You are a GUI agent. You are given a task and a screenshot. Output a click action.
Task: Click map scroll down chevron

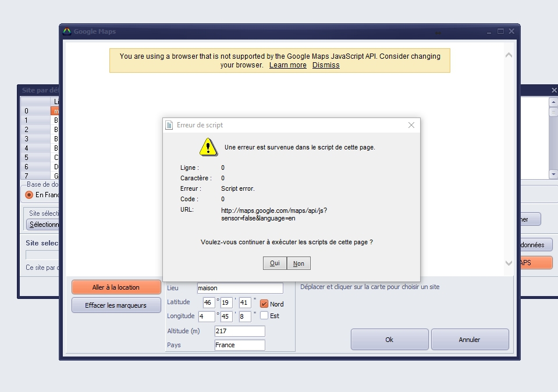pos(509,263)
